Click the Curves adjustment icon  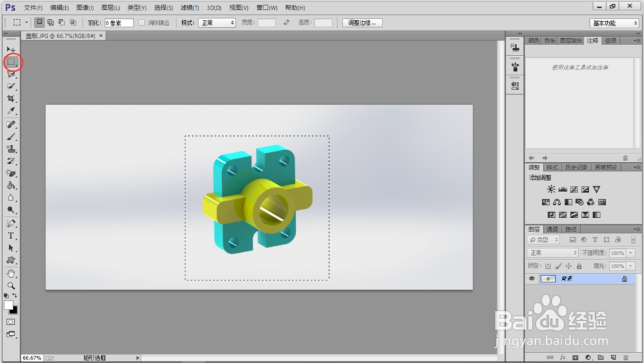coord(574,189)
